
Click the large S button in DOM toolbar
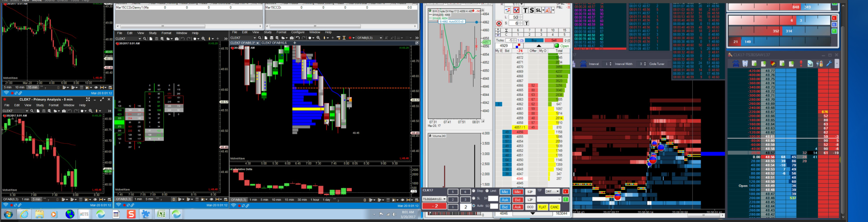point(532,10)
